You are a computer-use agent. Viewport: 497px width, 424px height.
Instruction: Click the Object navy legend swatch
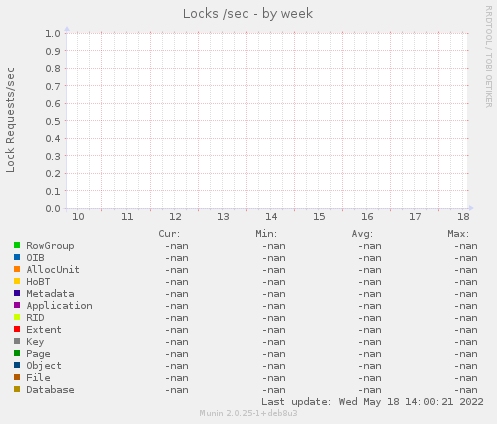pyautogui.click(x=17, y=365)
